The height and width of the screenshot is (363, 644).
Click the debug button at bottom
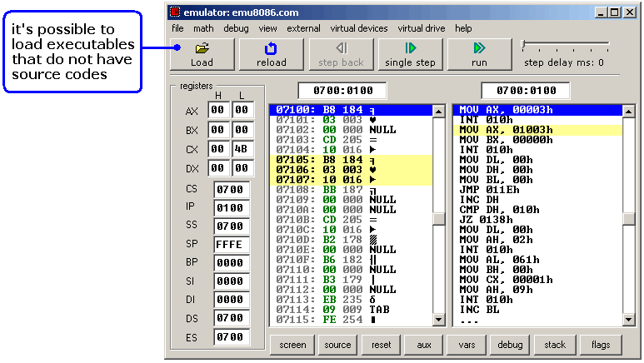pyautogui.click(x=510, y=345)
